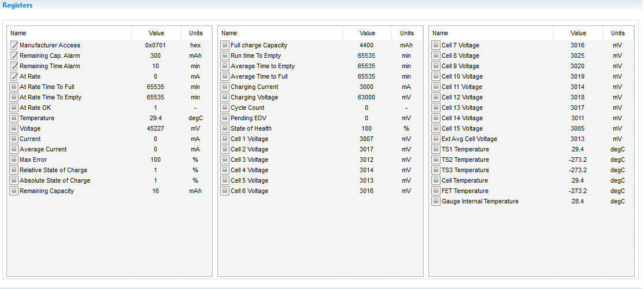Click the Gauge Internal Temperature value 28.4
Image resolution: width=644 pixels, height=289 pixels.
(x=578, y=201)
